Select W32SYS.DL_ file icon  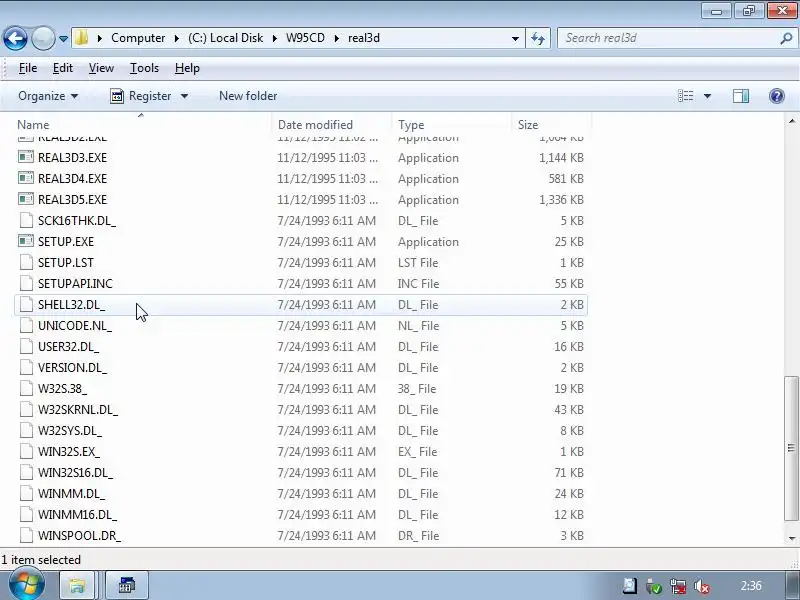(26, 430)
